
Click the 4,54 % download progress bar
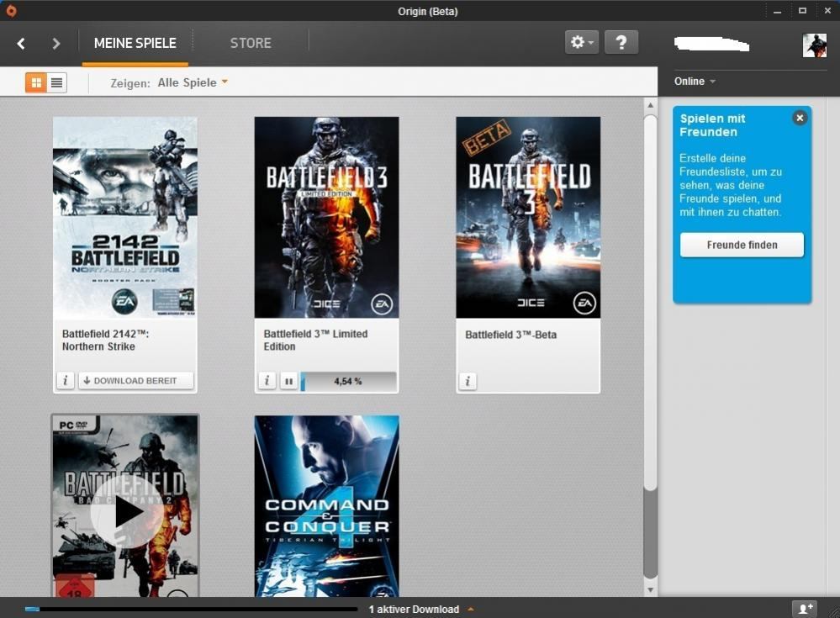tap(348, 381)
